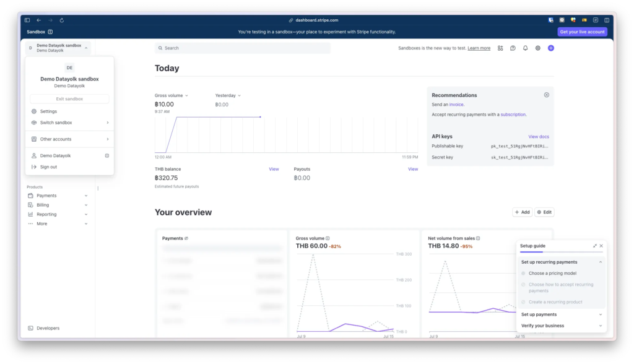The width and height of the screenshot is (634, 364).
Task: Click Get your live account button
Action: click(582, 32)
